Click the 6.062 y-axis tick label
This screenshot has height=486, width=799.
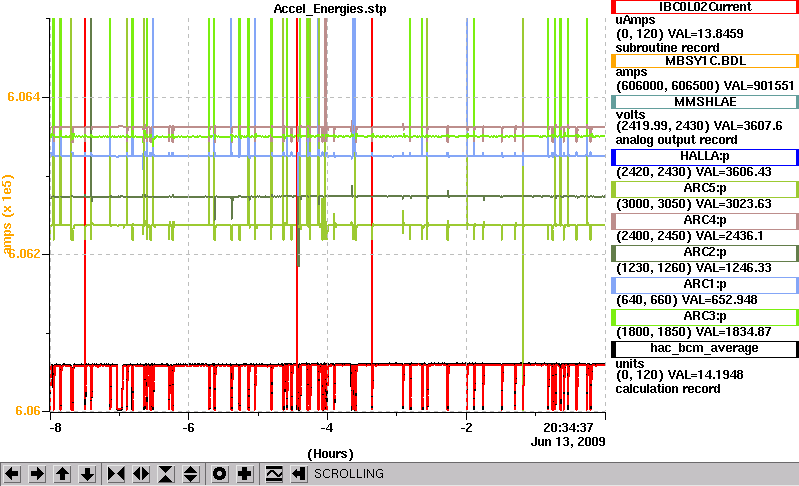point(23,254)
